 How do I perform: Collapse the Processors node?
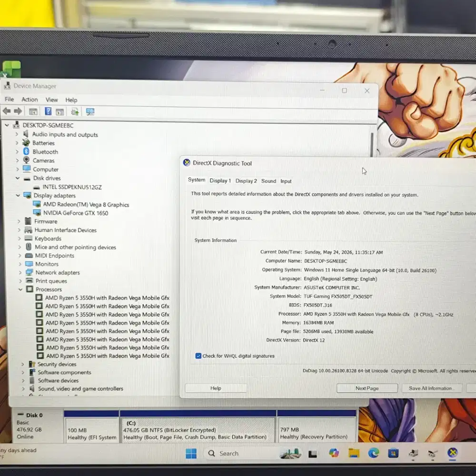(20, 289)
